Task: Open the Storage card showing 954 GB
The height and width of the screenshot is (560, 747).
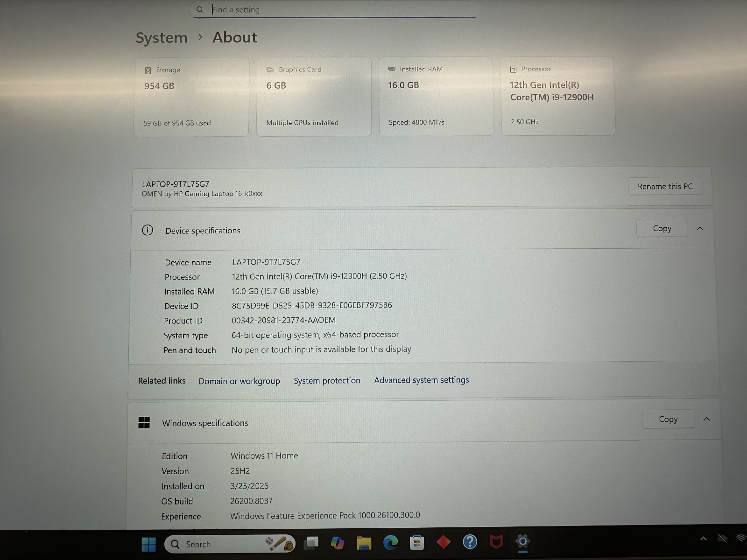Action: pyautogui.click(x=191, y=97)
